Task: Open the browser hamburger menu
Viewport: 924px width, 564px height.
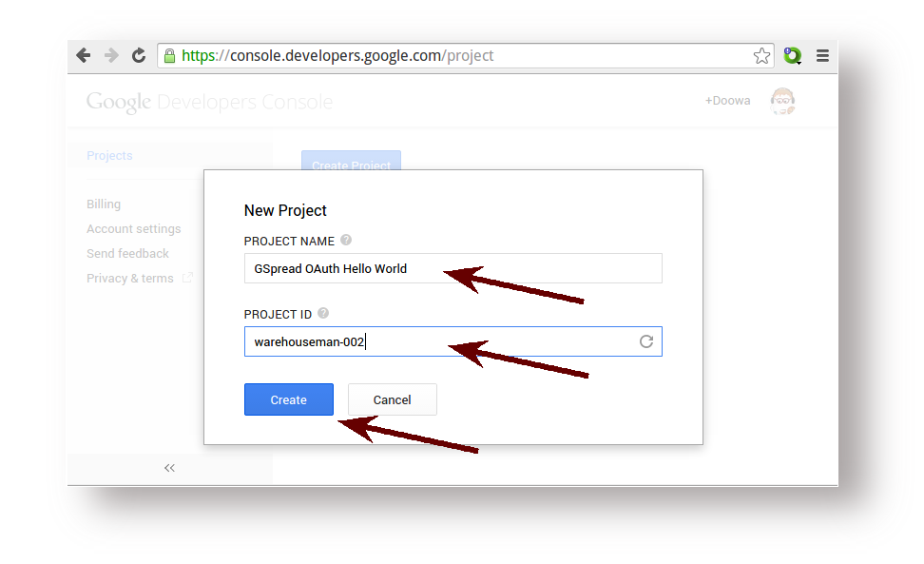Action: tap(822, 55)
